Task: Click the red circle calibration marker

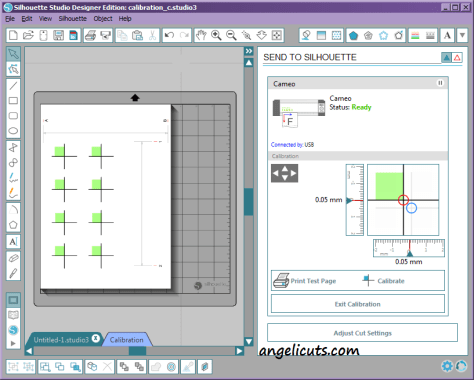Action: [403, 200]
